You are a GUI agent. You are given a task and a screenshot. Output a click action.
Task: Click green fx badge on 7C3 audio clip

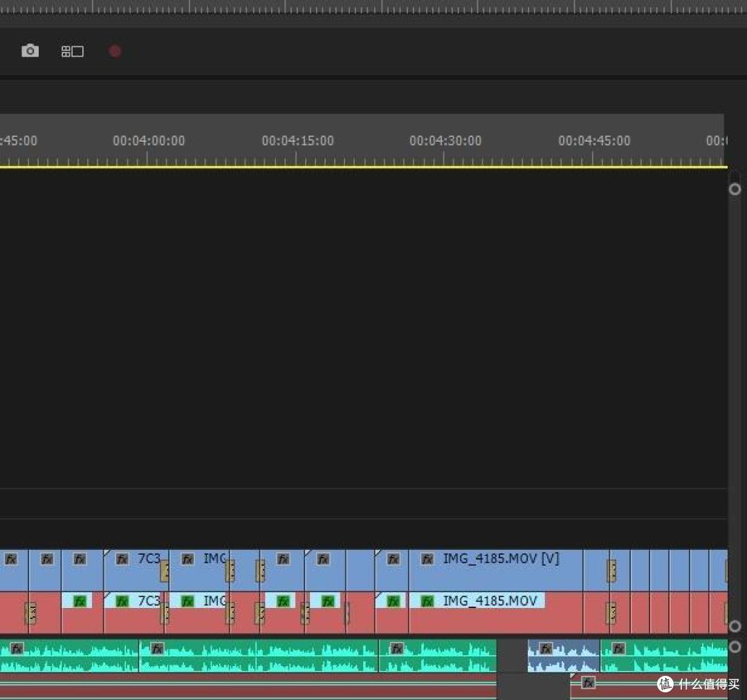click(122, 601)
